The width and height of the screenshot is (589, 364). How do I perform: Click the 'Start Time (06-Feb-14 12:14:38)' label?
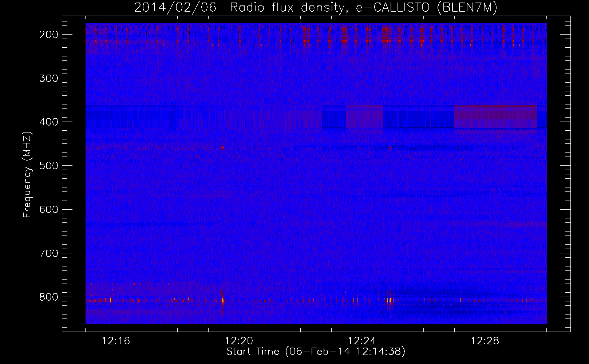(x=316, y=352)
